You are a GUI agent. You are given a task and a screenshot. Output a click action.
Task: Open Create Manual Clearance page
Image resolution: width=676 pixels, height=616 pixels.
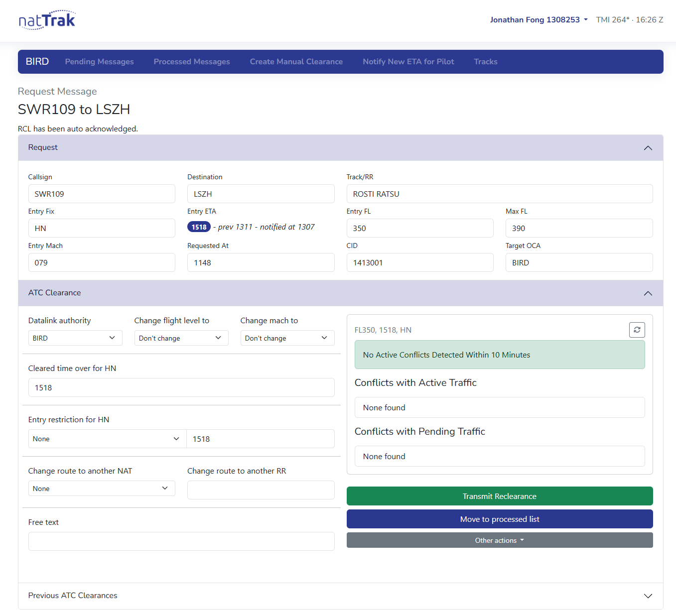(x=296, y=62)
